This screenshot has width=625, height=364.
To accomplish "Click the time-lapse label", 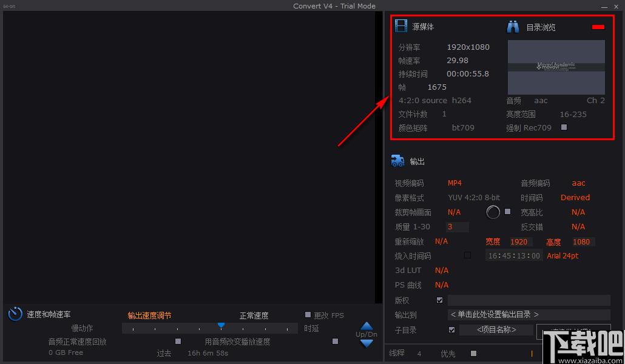I will [x=311, y=328].
